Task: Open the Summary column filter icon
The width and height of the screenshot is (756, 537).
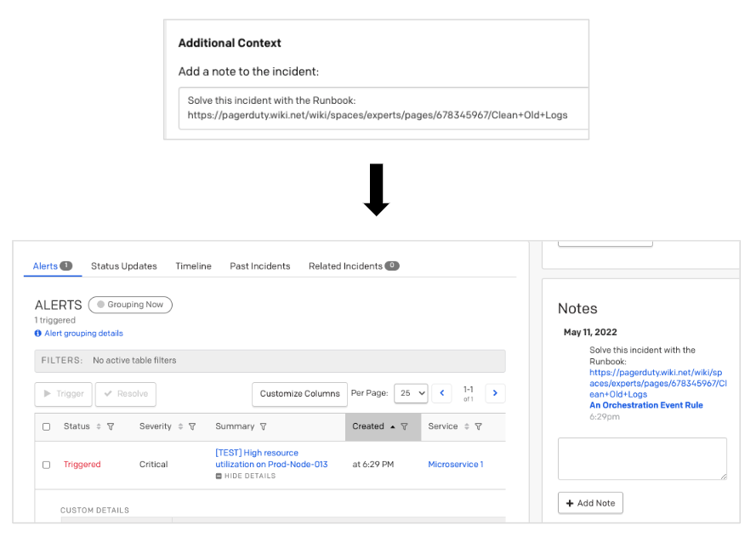Action: tap(263, 426)
